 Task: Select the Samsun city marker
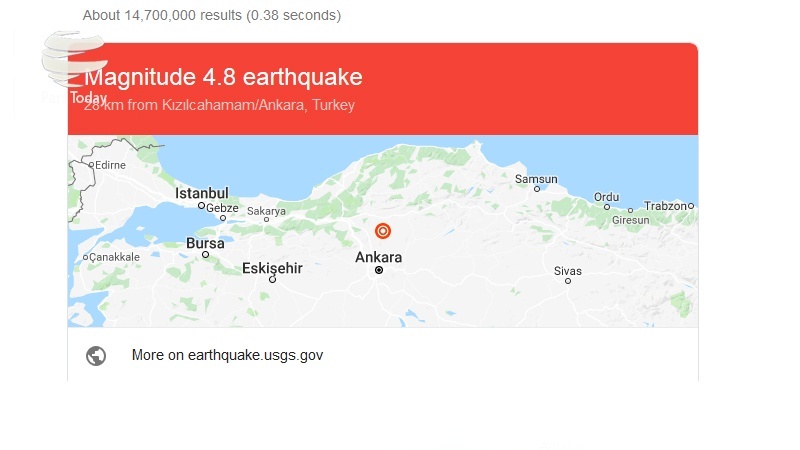(x=538, y=188)
